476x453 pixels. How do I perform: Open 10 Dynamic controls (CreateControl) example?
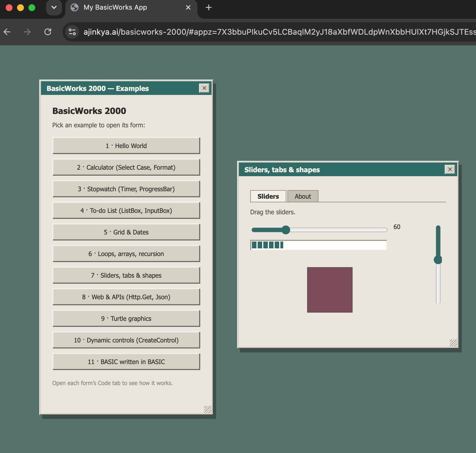[126, 340]
